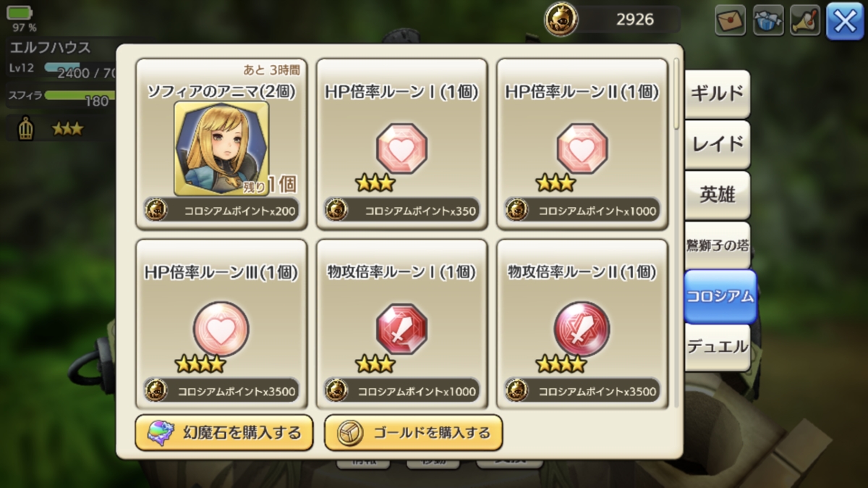This screenshot has width=868, height=488.
Task: Select the HP倍率ルーンII heart rune icon
Action: click(x=582, y=148)
